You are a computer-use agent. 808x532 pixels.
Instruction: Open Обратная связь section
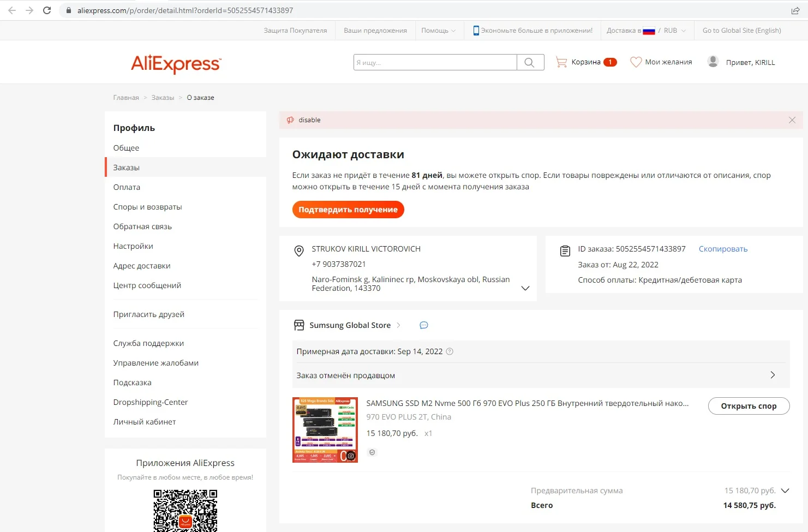click(142, 226)
